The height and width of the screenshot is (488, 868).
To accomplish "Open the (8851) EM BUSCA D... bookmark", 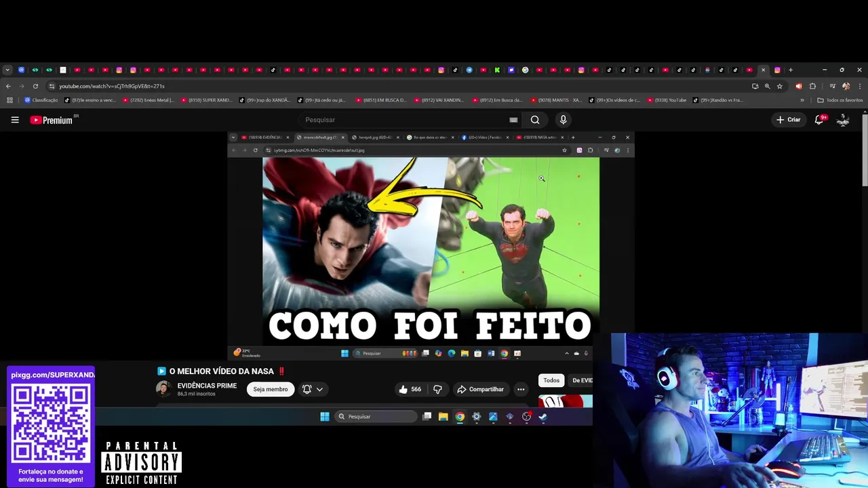I will (381, 100).
